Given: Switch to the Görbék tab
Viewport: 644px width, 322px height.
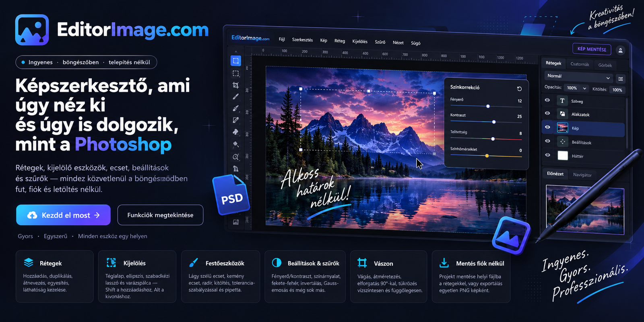Looking at the screenshot, I should click(605, 65).
